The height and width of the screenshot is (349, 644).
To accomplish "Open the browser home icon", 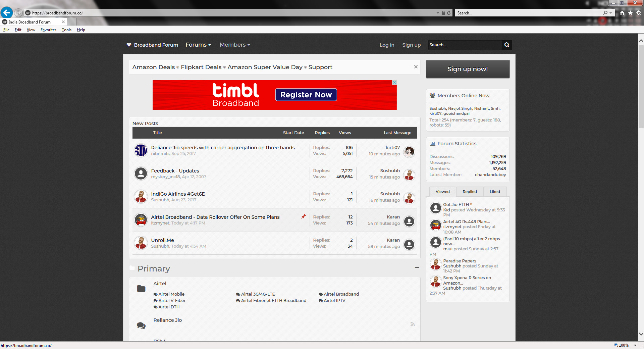I will click(622, 13).
